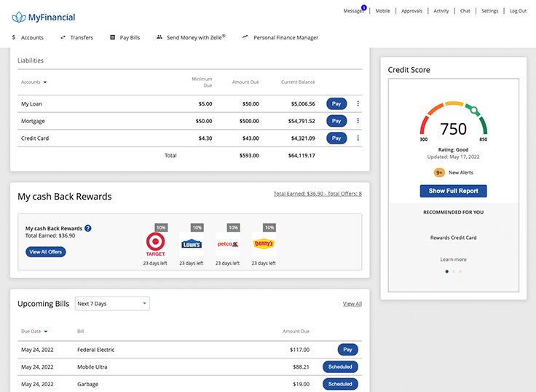Click the MyFinancial logo
Image resolution: width=536 pixels, height=392 pixels.
44,17
